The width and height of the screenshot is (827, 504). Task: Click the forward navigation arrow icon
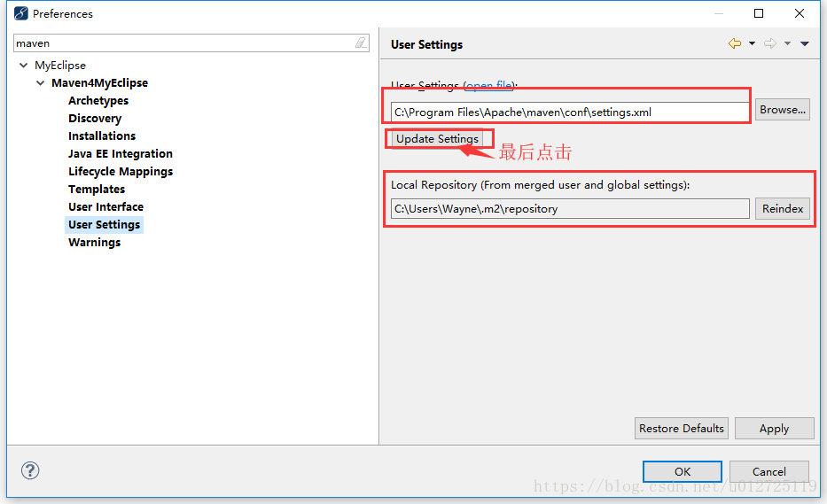(770, 43)
